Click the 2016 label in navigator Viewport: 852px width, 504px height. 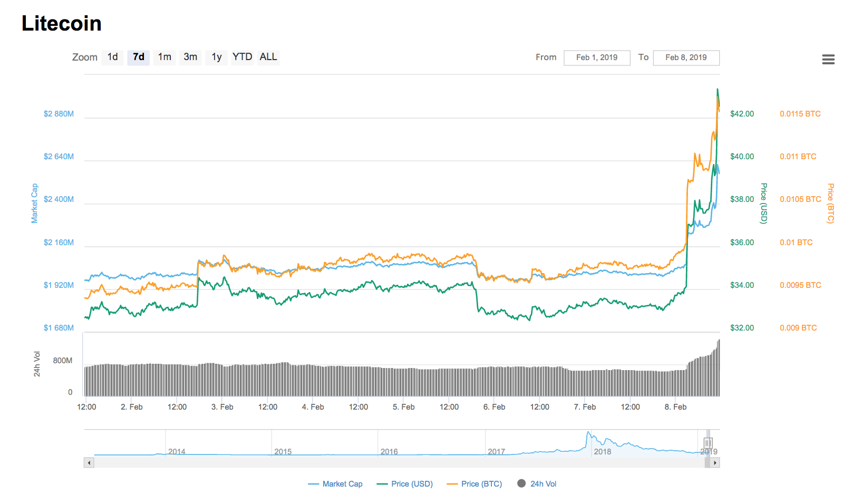point(389,452)
